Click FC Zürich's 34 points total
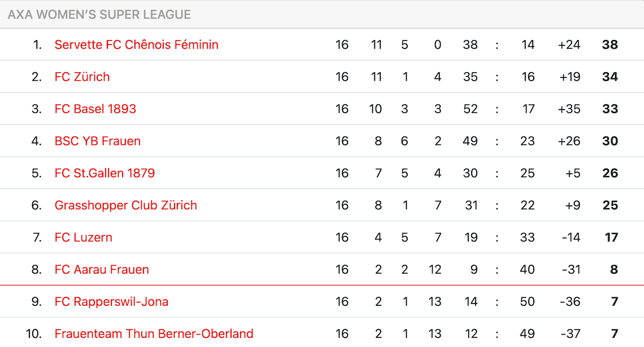644x347 pixels. click(x=610, y=77)
